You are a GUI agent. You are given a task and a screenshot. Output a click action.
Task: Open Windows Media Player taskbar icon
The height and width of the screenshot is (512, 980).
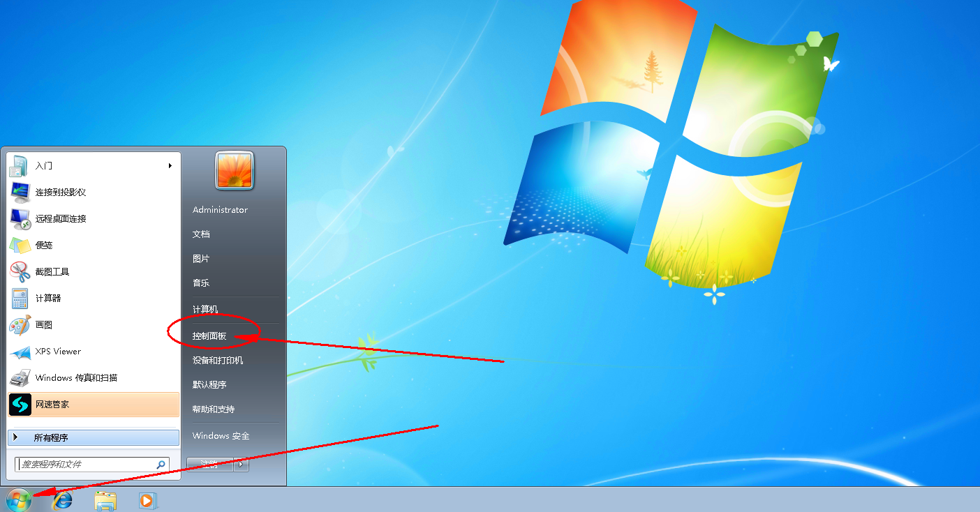148,500
